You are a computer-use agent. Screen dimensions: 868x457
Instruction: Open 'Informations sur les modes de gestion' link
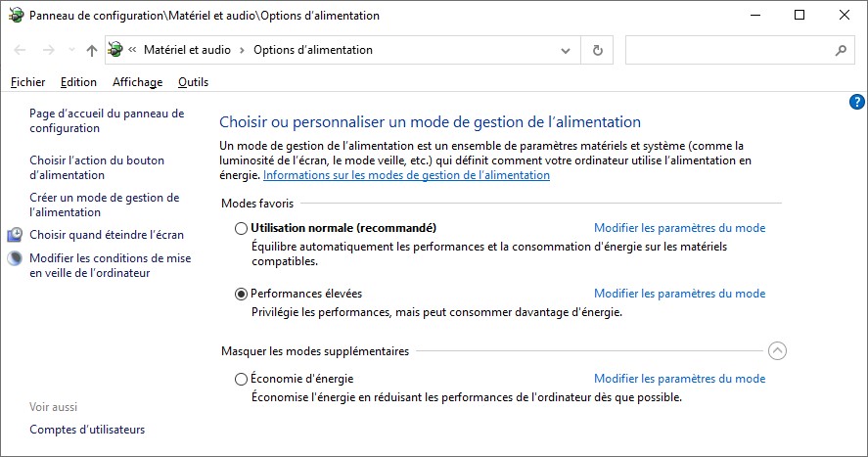(406, 175)
